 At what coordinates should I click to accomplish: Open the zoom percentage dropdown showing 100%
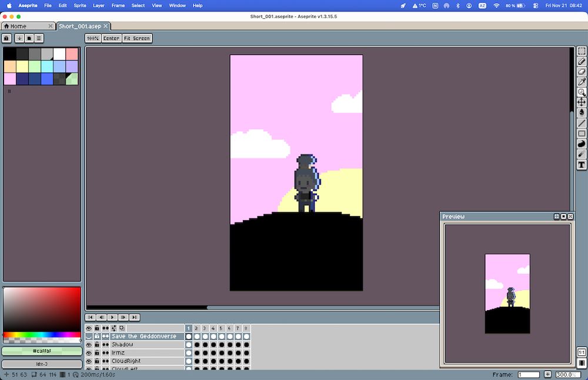pos(92,38)
